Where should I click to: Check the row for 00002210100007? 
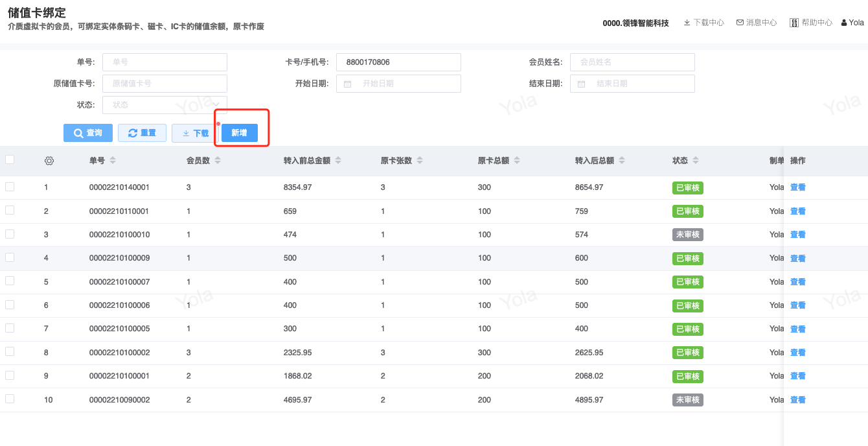click(10, 281)
